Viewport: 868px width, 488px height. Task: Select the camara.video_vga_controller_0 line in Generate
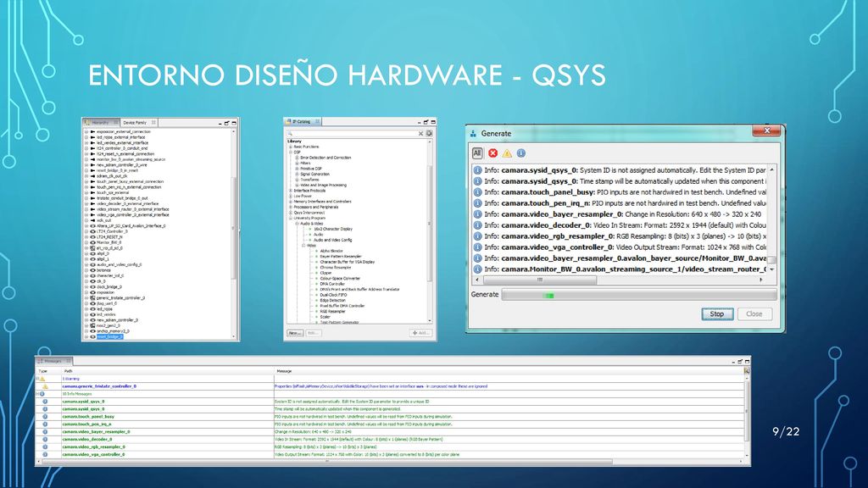(620, 247)
